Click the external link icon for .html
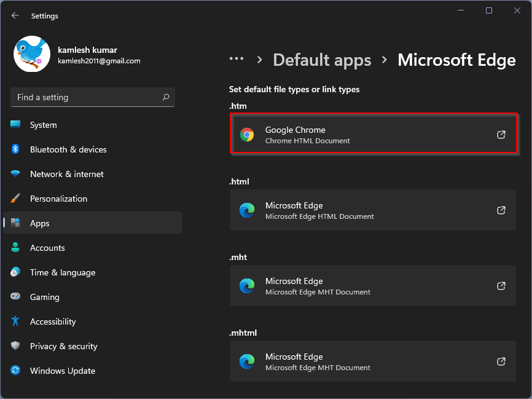This screenshot has height=399, width=532. (x=501, y=210)
